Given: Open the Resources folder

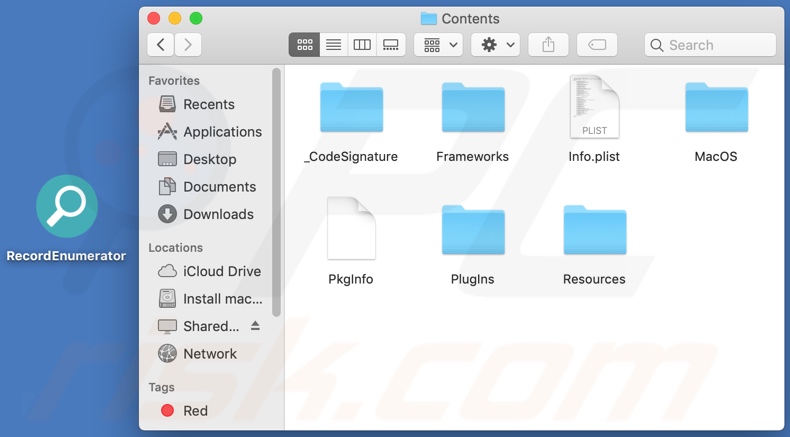Looking at the screenshot, I should pos(595,230).
